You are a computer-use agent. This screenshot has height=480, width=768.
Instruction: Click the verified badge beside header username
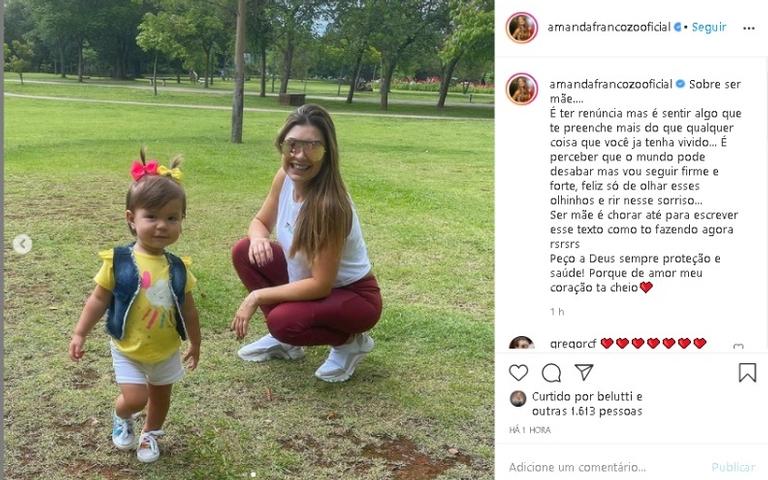pos(678,27)
